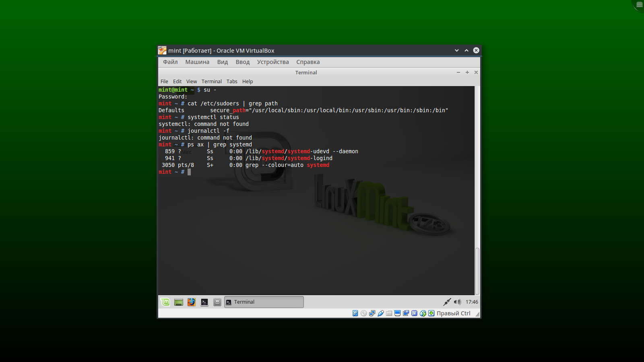The image size is (644, 362).
Task: Open the Ввод menu
Action: 243,62
